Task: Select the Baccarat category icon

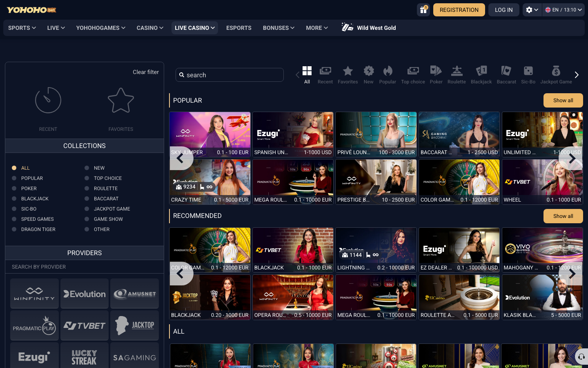Action: (x=506, y=71)
